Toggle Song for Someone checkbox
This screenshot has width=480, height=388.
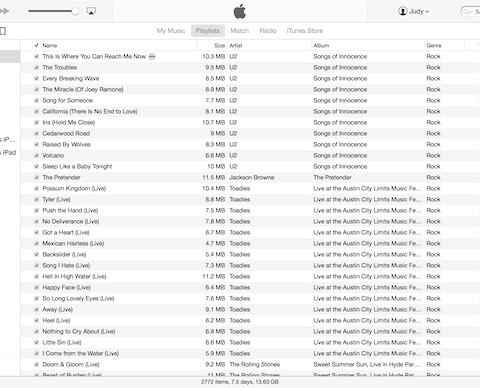click(37, 101)
